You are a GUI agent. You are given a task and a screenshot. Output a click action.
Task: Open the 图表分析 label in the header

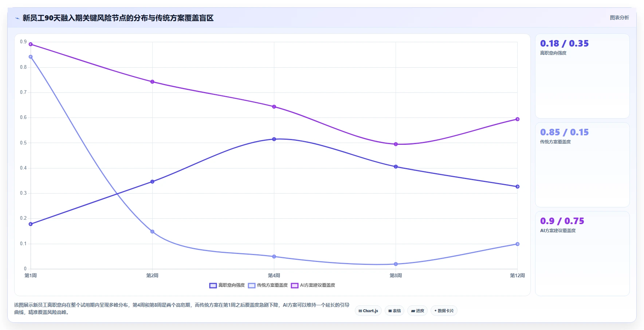[x=619, y=17]
